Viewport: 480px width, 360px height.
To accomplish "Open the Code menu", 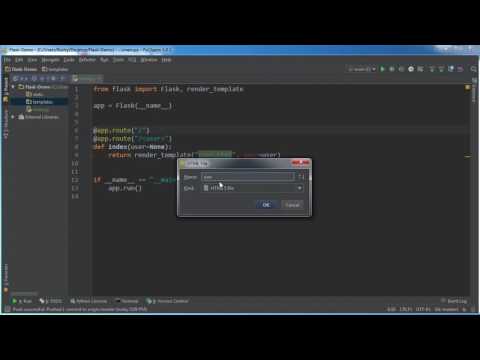I will [x=69, y=60].
